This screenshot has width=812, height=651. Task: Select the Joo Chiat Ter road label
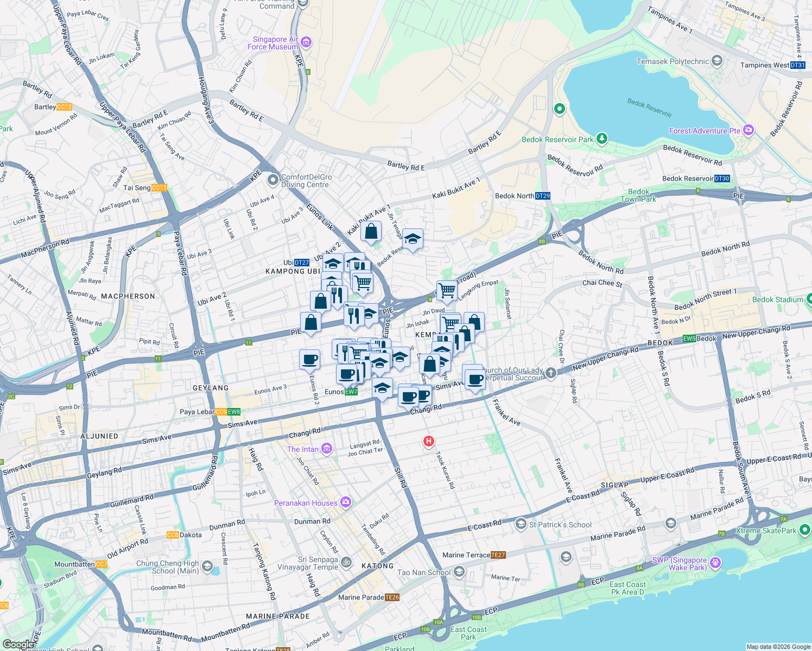point(365,452)
